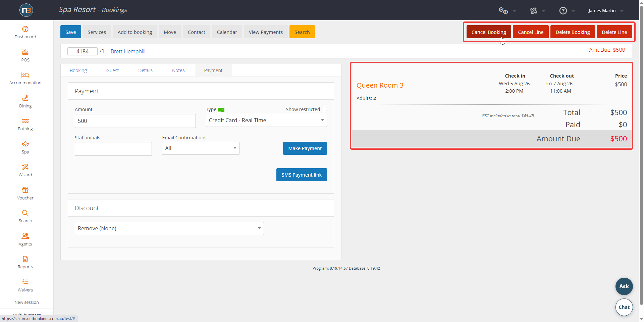Focus the Amount input field
This screenshot has height=322, width=644.
click(135, 121)
